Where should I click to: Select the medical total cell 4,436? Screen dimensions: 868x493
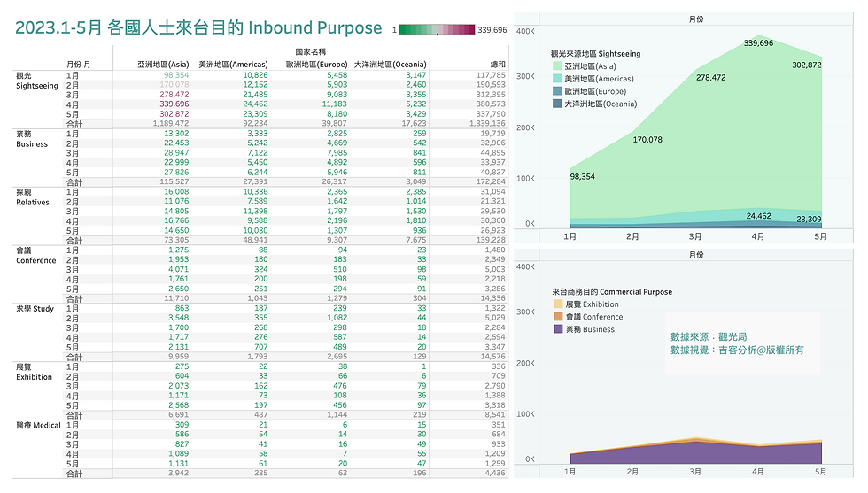coord(495,473)
